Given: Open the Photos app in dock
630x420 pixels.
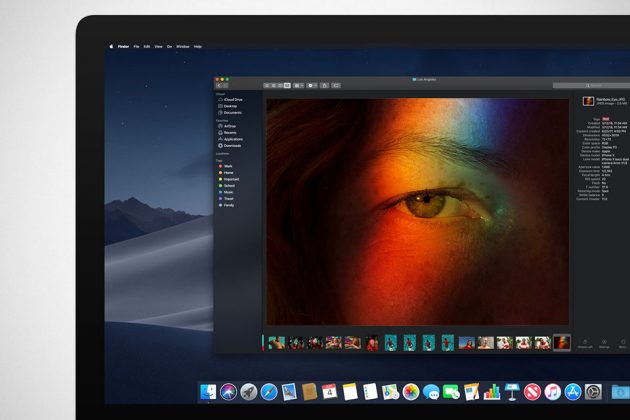Looking at the screenshot, I should pos(411,392).
